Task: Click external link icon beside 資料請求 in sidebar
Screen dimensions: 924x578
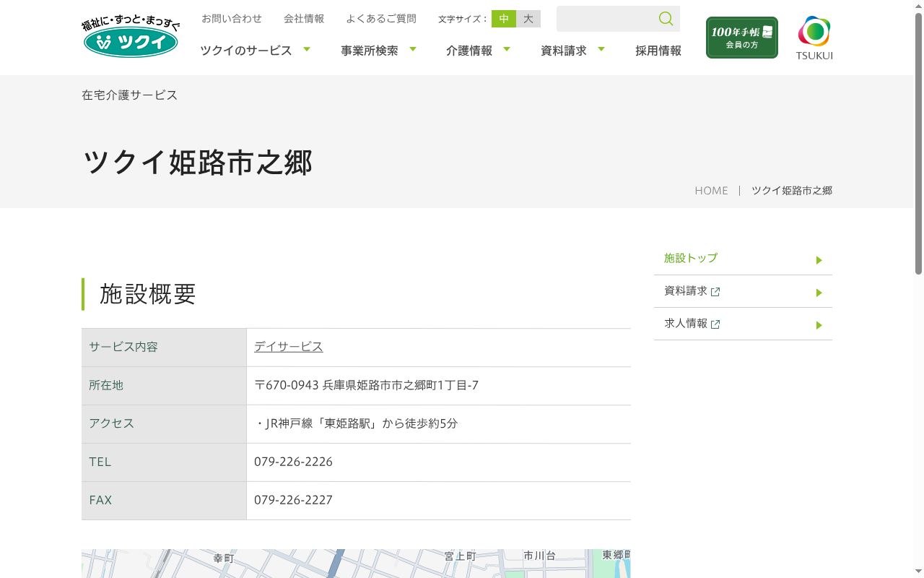Action: pyautogui.click(x=715, y=292)
